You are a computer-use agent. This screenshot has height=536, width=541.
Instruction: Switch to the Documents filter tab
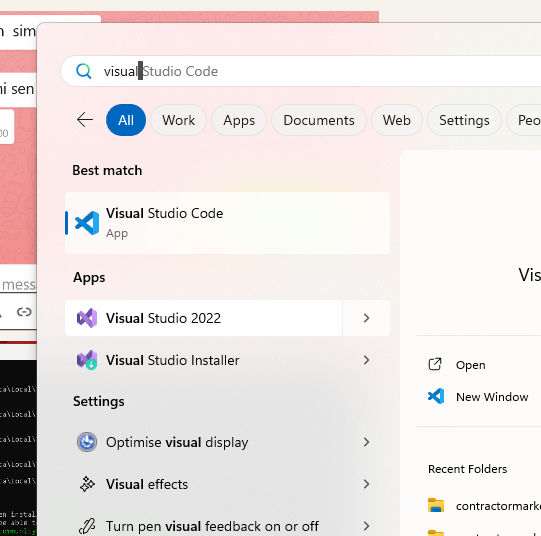[x=319, y=120]
